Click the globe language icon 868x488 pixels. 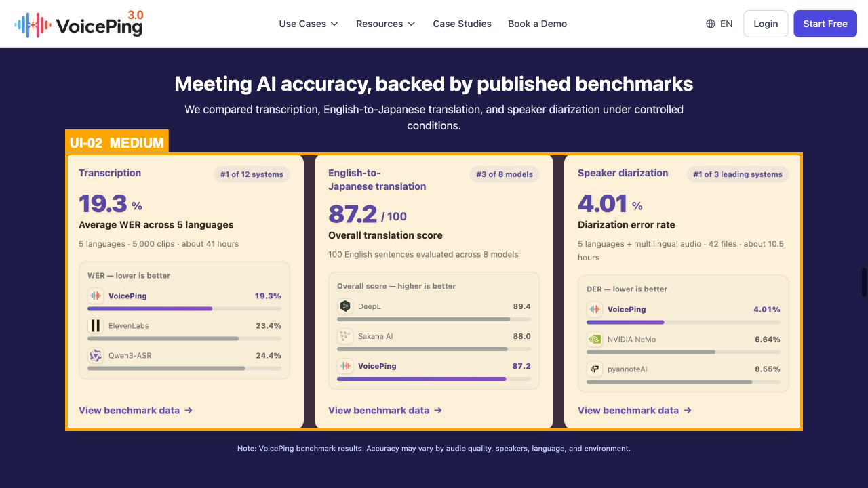(x=711, y=24)
